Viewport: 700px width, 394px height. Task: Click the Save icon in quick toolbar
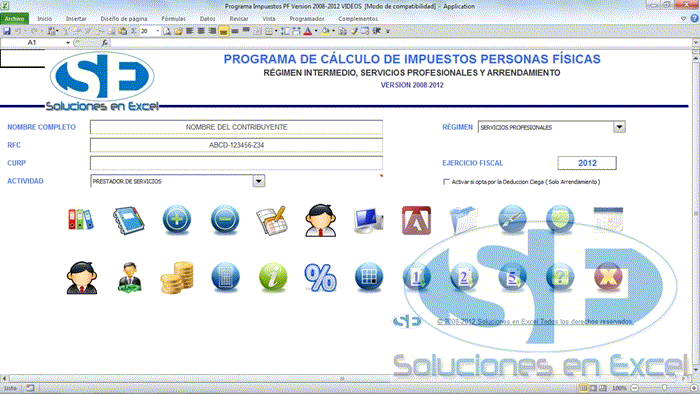click(7, 31)
